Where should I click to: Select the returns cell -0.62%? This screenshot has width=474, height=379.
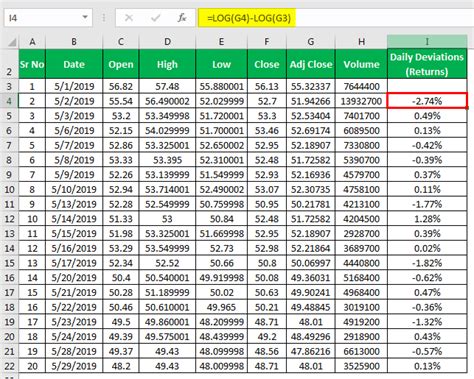pyautogui.click(x=427, y=278)
